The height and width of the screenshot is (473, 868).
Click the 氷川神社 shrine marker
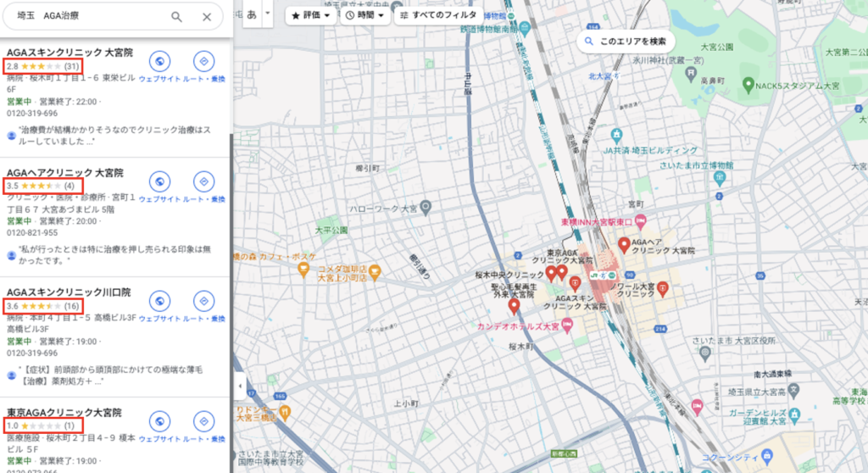pos(690,73)
